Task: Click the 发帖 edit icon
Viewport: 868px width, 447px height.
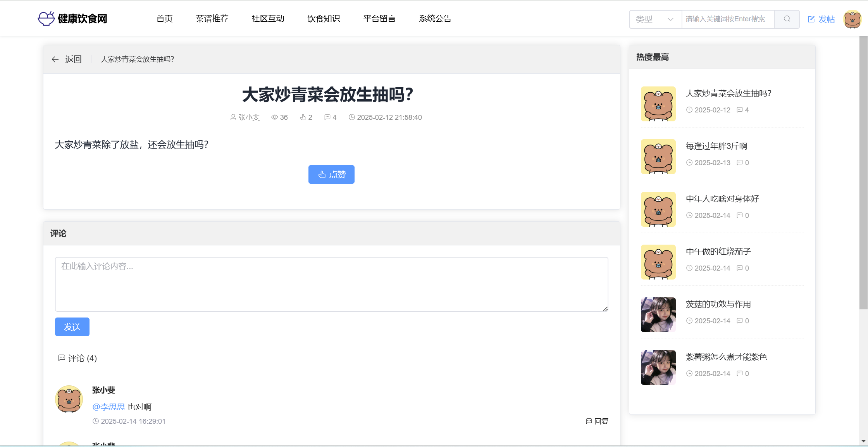Action: (x=811, y=19)
